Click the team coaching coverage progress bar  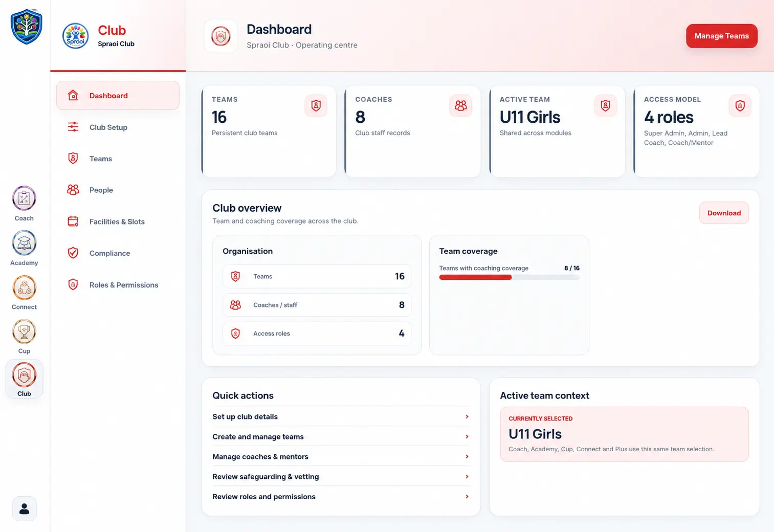(x=509, y=277)
